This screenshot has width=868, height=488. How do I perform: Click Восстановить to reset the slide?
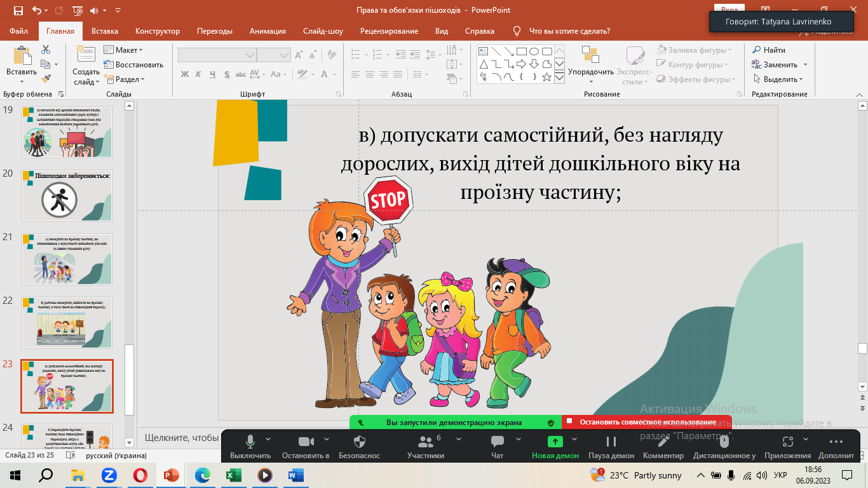click(x=133, y=64)
